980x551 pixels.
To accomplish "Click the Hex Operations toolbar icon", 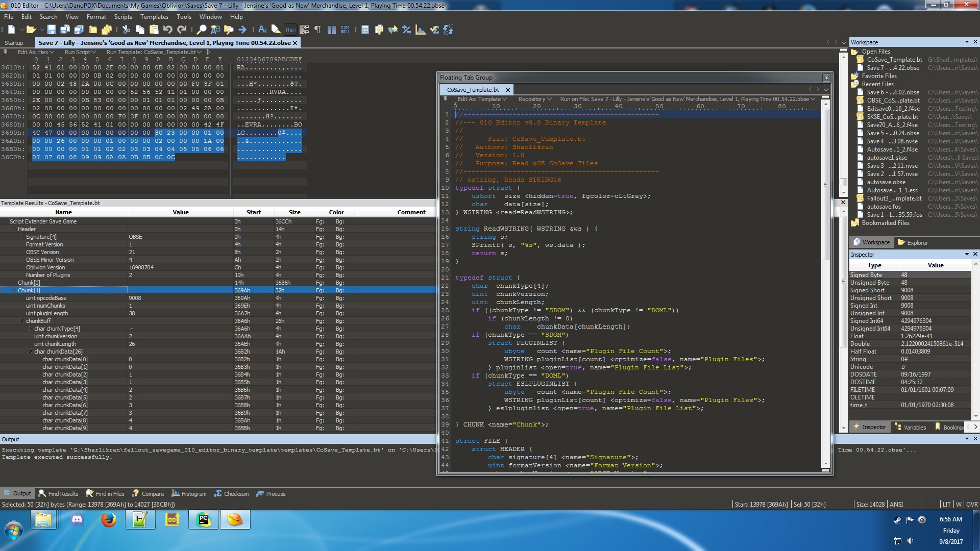I will coord(407,30).
